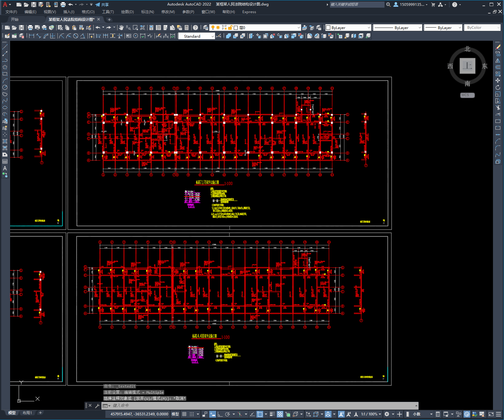
Task: Add a new drawing tab
Action: click(x=109, y=20)
